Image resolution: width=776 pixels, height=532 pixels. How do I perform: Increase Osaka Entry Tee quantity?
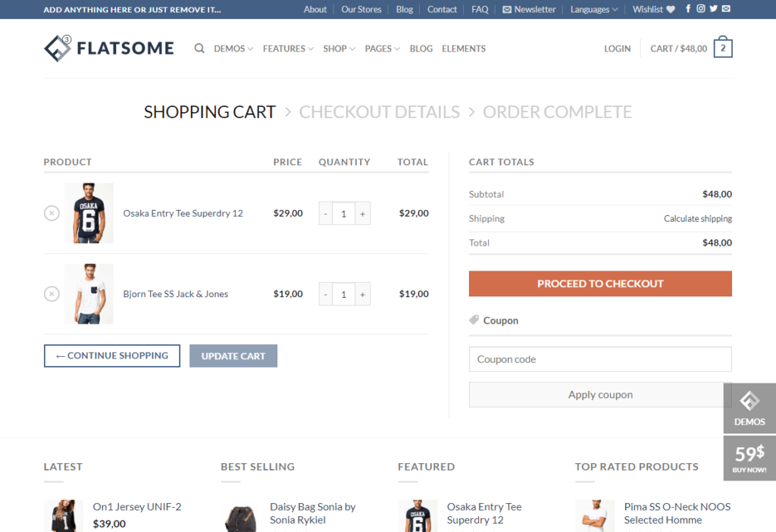point(363,214)
